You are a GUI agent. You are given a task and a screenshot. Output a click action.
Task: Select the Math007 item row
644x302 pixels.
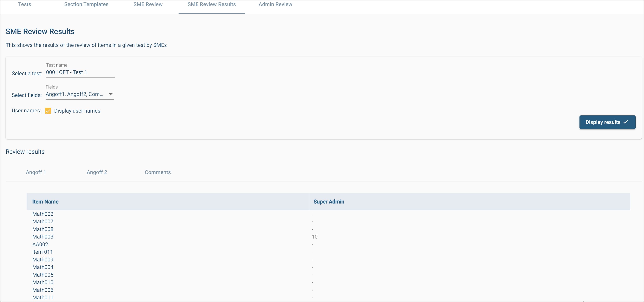[x=328, y=221]
